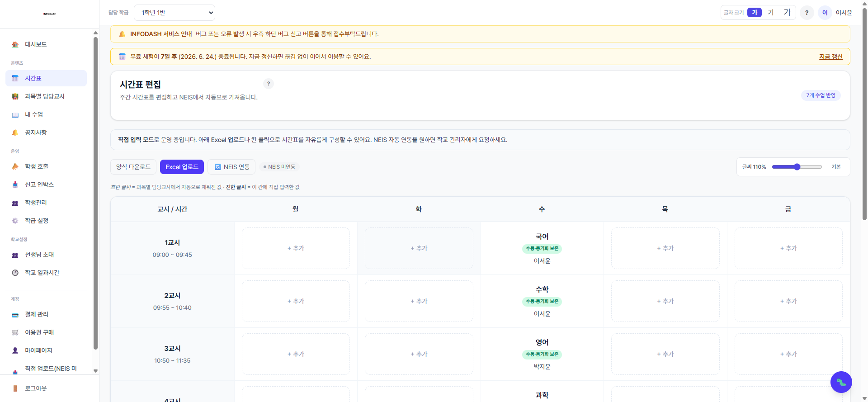Add class for 월 3교시
This screenshot has width=868, height=402.
pos(296,354)
